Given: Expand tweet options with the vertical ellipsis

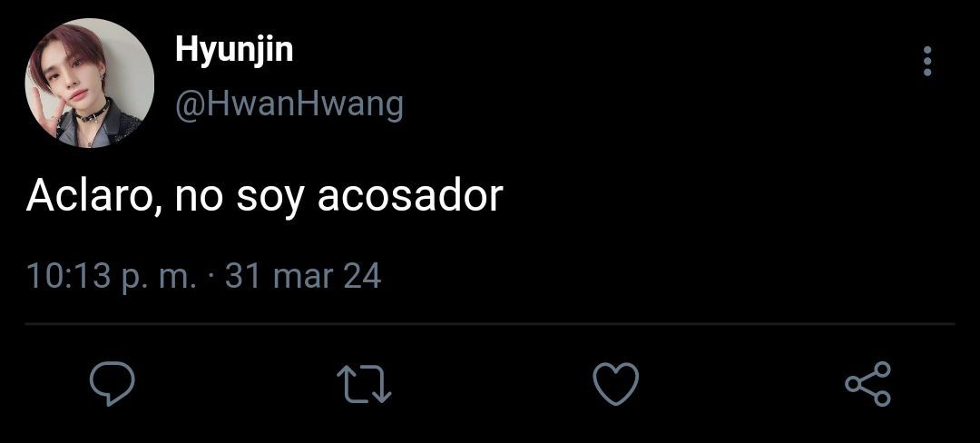Looking at the screenshot, I should pos(927,61).
